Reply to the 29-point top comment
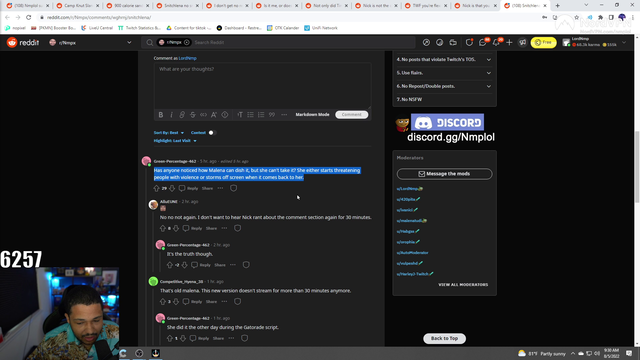The width and height of the screenshot is (640, 360). coord(189,188)
